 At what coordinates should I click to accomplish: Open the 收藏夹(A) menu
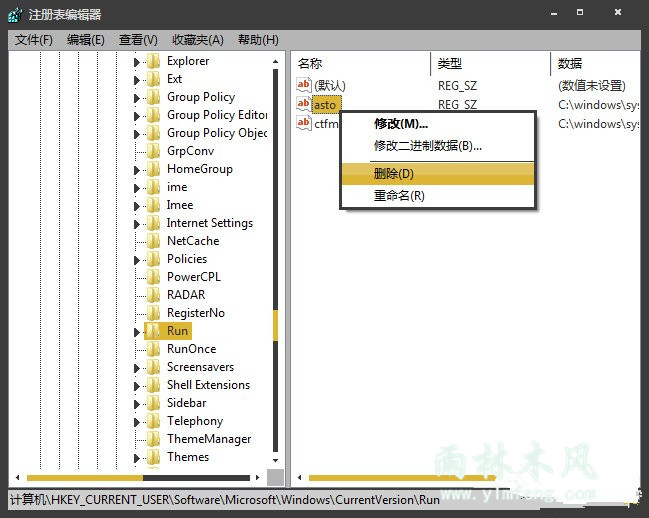tap(198, 40)
